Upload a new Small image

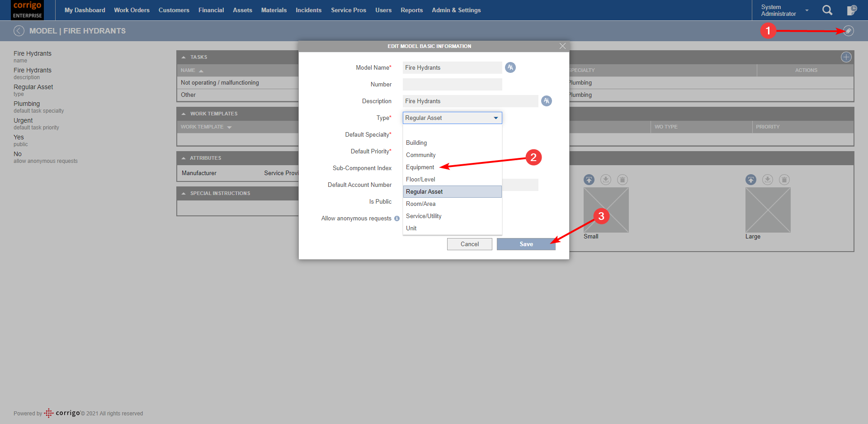pos(589,179)
